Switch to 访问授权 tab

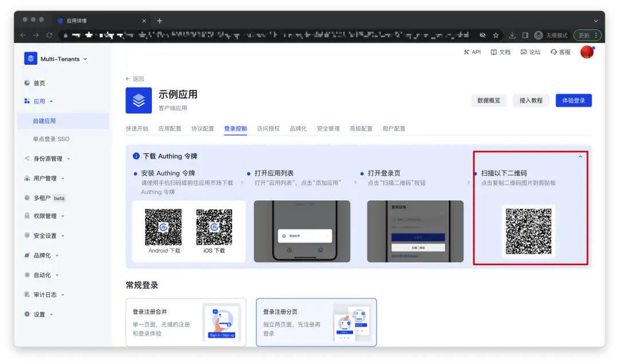(268, 129)
